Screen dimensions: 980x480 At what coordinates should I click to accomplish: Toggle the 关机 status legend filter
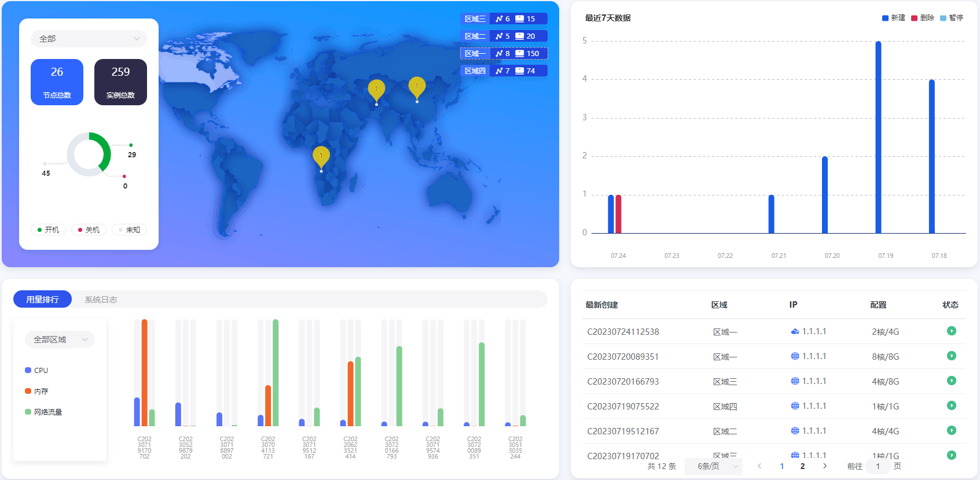coord(89,230)
